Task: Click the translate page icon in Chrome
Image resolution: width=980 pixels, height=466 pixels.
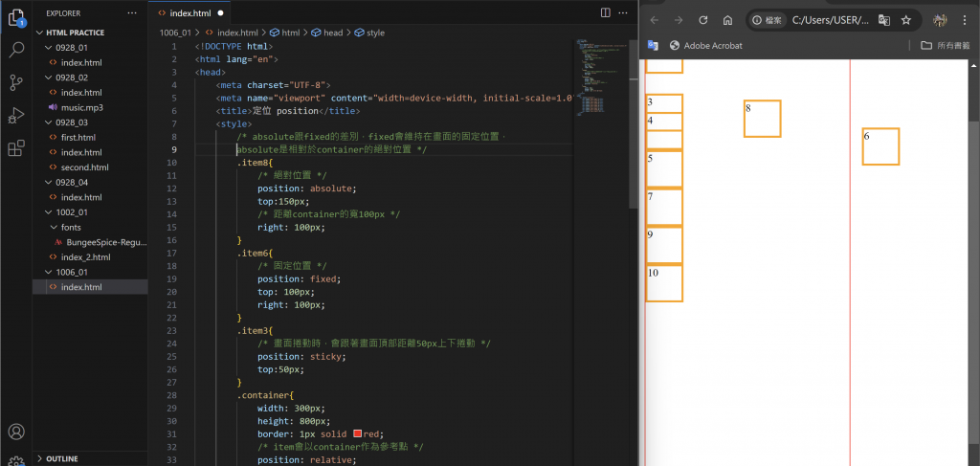Action: point(883,20)
